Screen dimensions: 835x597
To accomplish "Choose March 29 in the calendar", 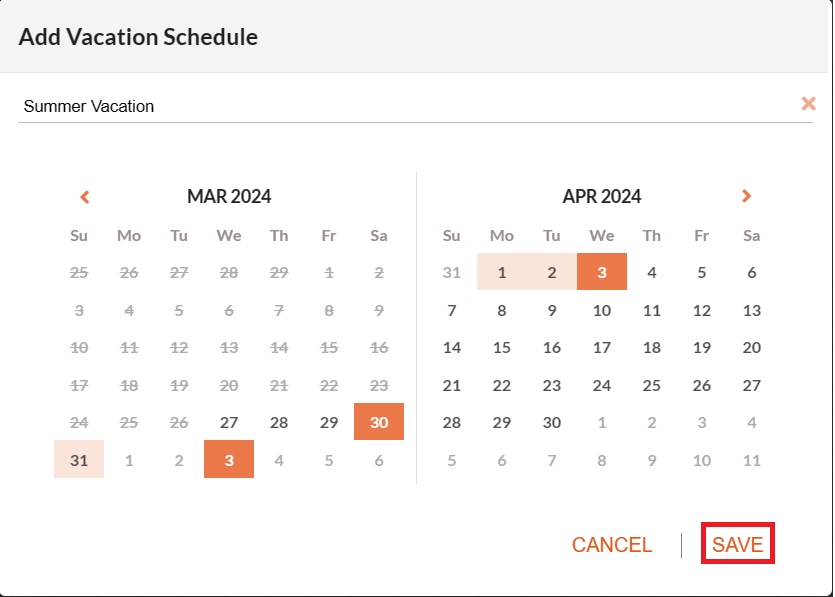I will pyautogui.click(x=329, y=422).
